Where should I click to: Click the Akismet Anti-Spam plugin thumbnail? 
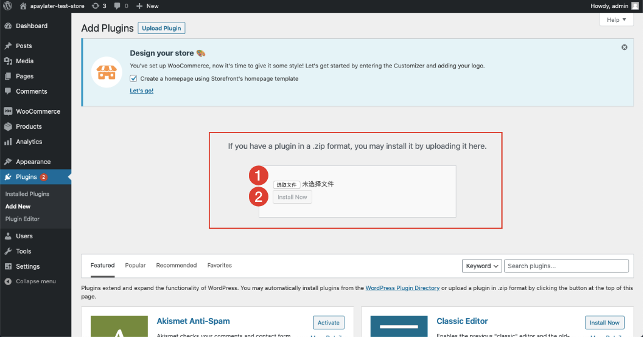click(x=119, y=326)
